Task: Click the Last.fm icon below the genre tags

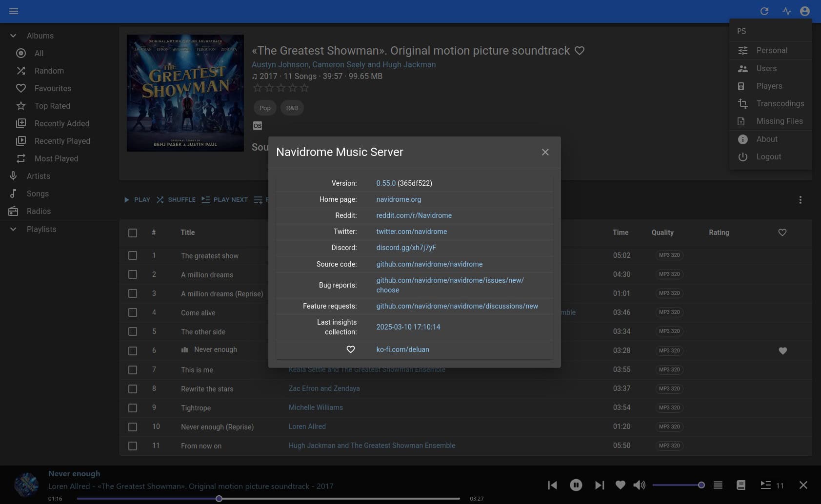Action: (258, 126)
